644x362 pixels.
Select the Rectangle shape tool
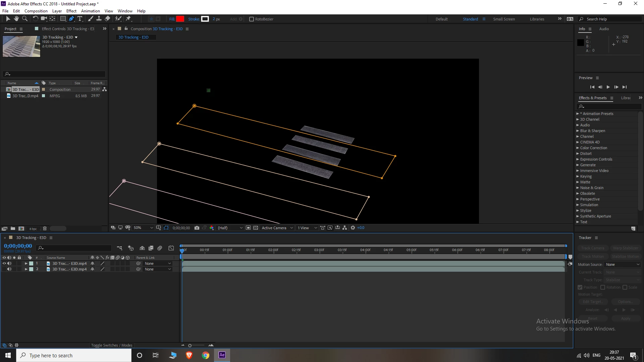click(63, 19)
